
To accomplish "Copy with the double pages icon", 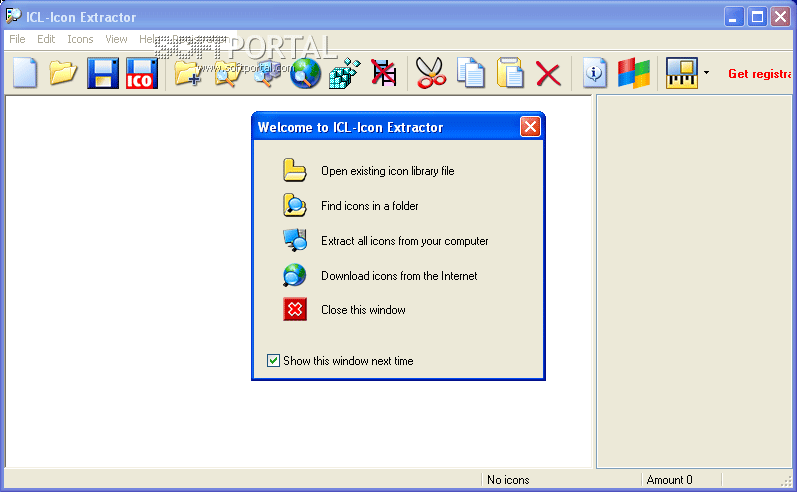I will 470,73.
